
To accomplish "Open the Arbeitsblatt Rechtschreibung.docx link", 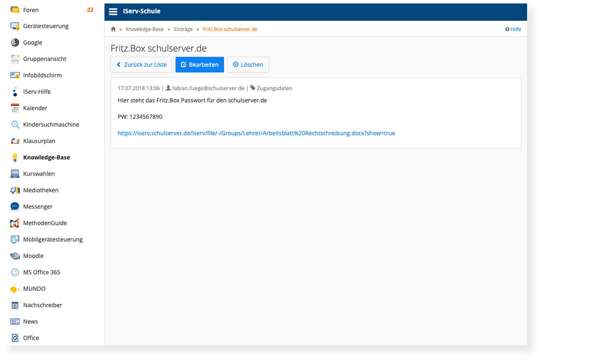I will pos(256,133).
